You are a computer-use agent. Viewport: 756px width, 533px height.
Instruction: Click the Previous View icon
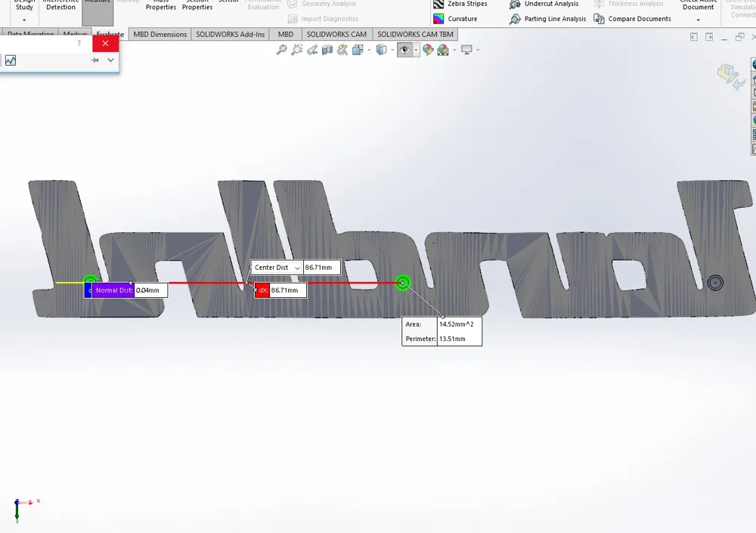(312, 50)
